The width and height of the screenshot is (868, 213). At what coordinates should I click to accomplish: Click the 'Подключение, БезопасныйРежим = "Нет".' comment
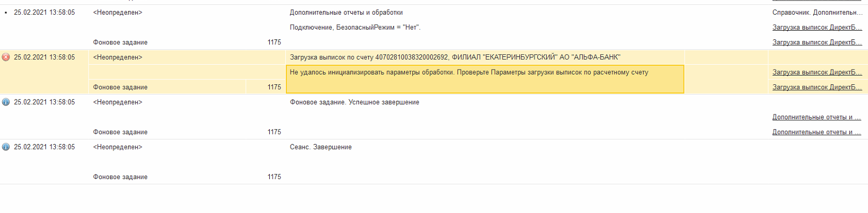(x=355, y=27)
